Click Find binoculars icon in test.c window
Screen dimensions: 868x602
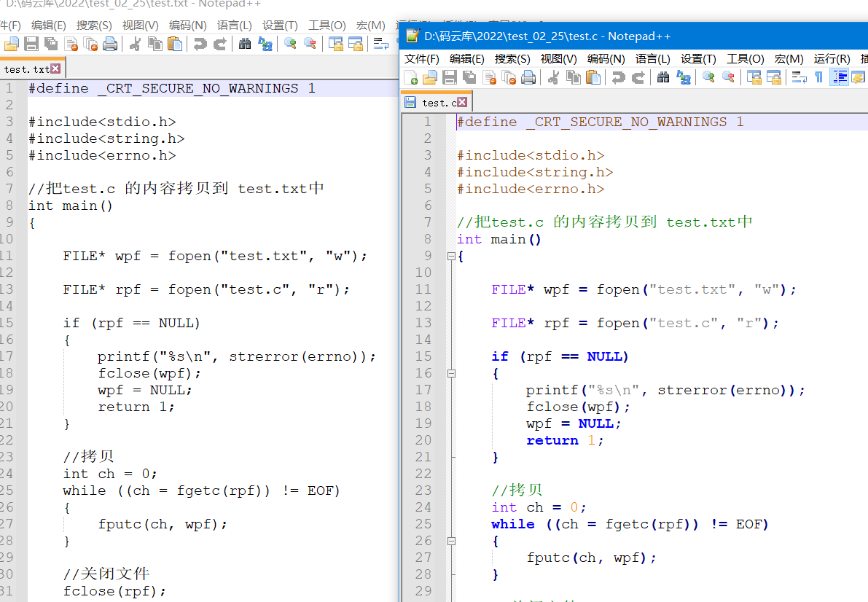[663, 77]
